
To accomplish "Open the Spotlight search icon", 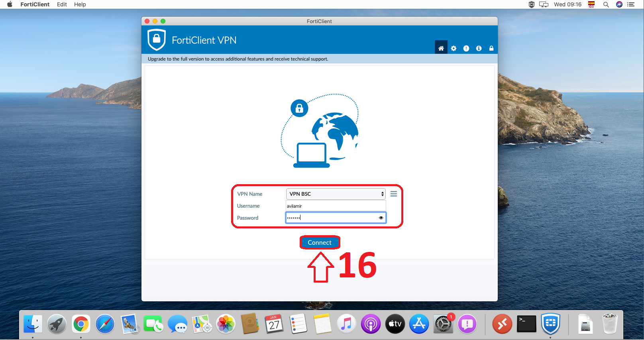I will pyautogui.click(x=606, y=4).
